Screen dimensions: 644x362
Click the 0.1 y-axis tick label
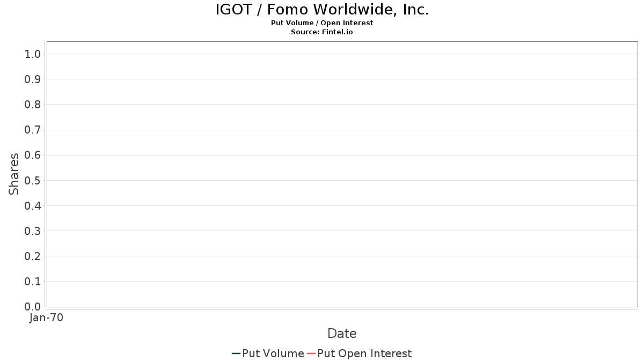coord(33,282)
